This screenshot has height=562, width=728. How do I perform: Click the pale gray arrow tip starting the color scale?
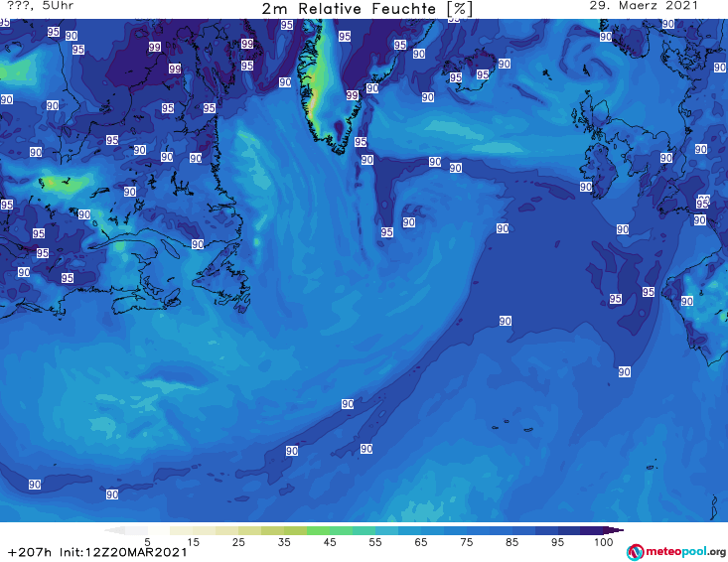click(115, 530)
